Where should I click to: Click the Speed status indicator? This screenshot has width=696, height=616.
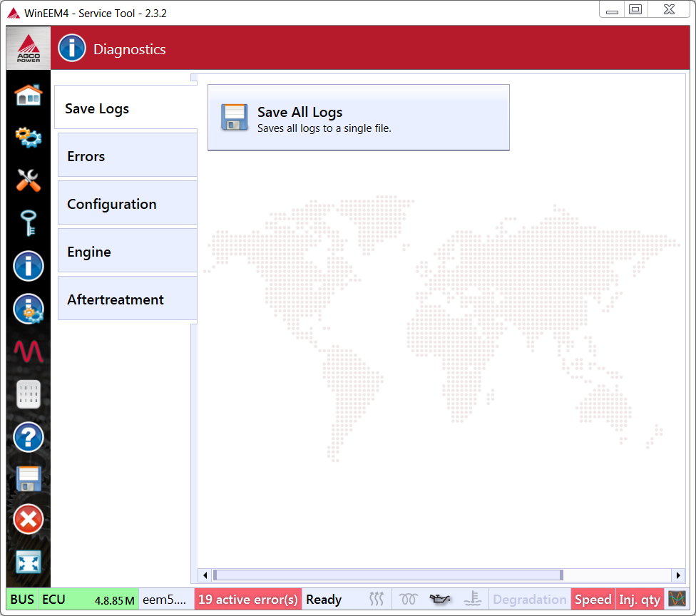click(x=593, y=600)
